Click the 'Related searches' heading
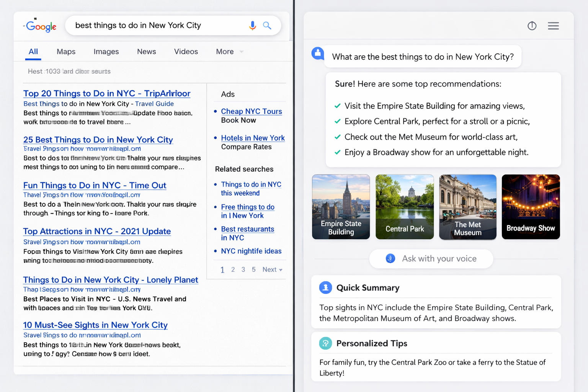Screen dimensions: 588x392 [x=244, y=169]
